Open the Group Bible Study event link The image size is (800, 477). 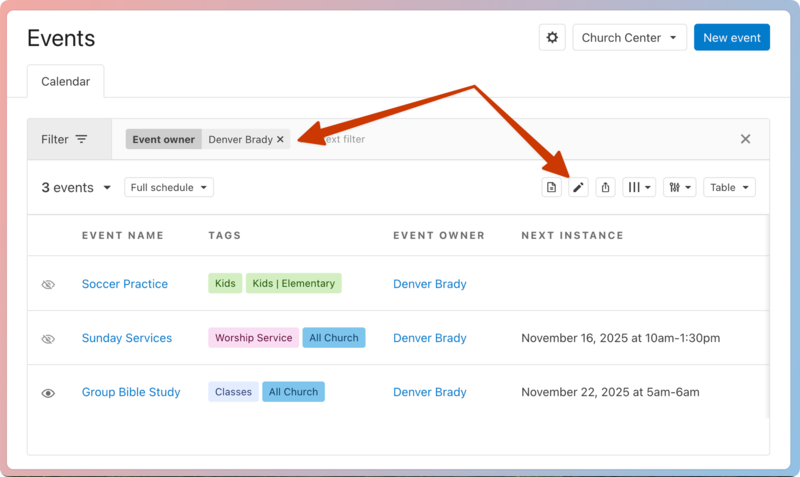(131, 392)
